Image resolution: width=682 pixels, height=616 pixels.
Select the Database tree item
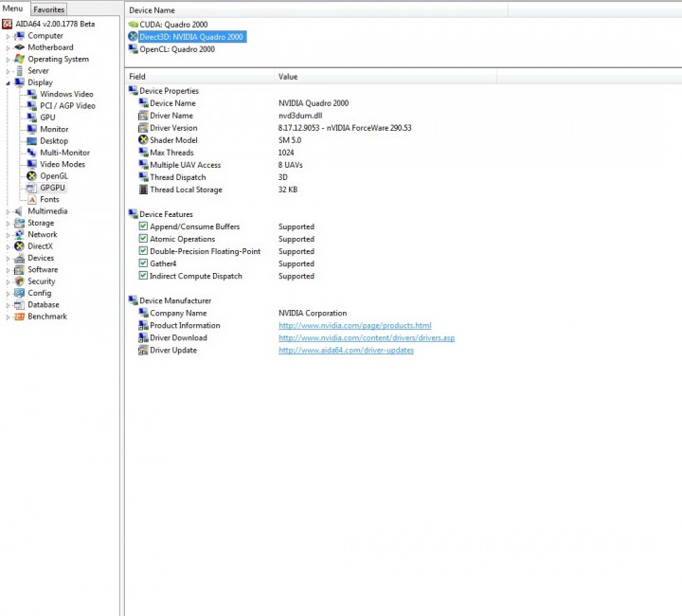[x=44, y=304]
